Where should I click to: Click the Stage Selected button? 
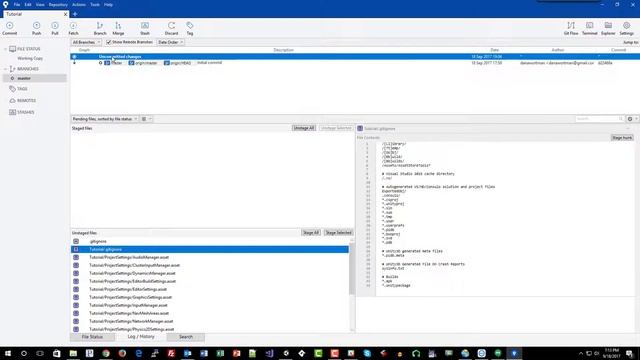338,233
